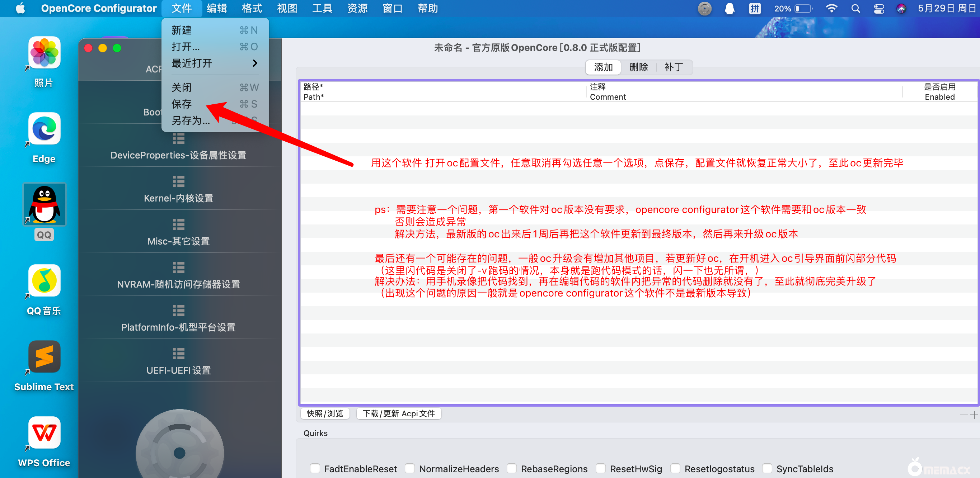This screenshot has width=980, height=478.
Task: Click the 快照/浏览 button
Action: click(x=325, y=413)
